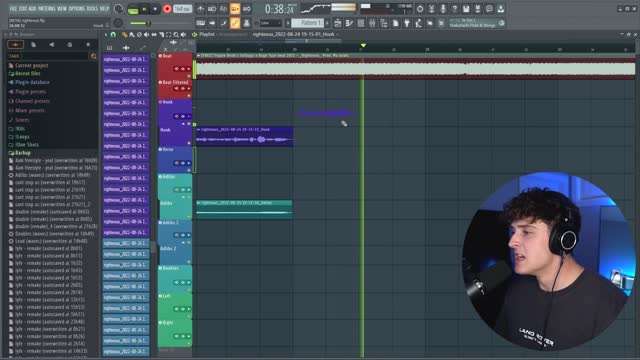Open the Channel Rack icon
The height and width of the screenshot is (360, 640).
coord(361,23)
